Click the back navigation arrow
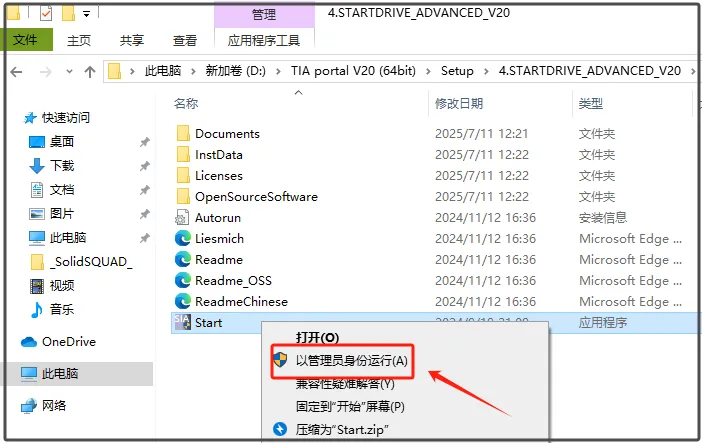This screenshot has width=702, height=443. (x=17, y=72)
